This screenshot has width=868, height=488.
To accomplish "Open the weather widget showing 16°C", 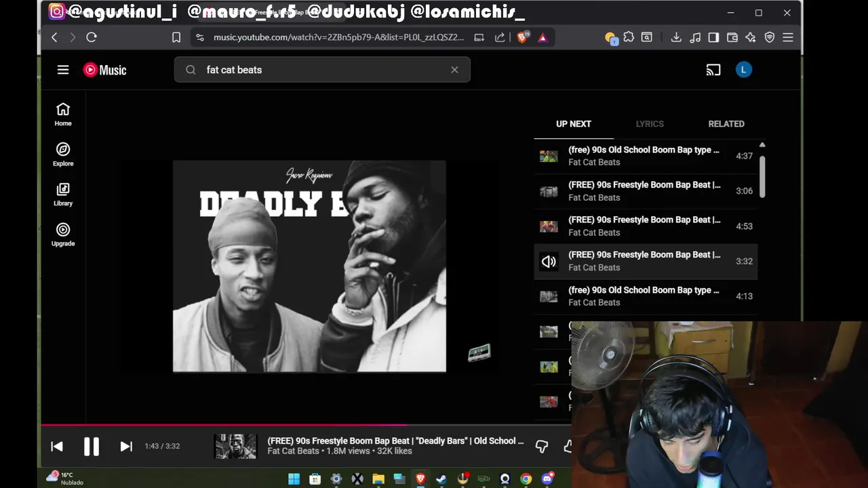I will [64, 479].
